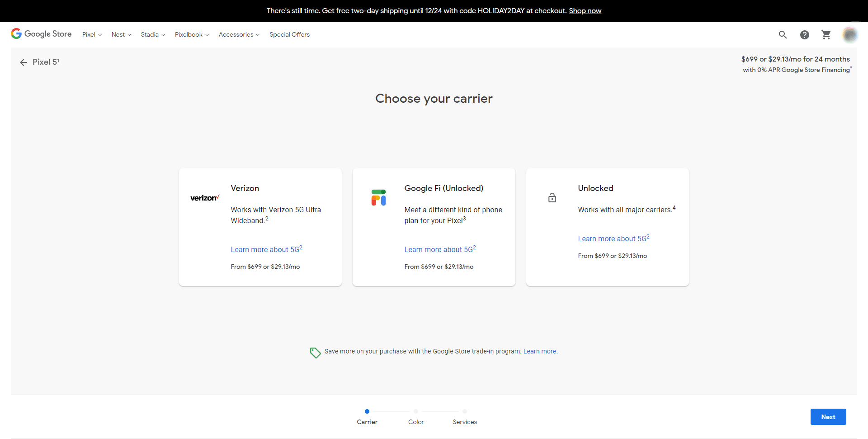This screenshot has width=868, height=439.
Task: Click the Next button
Action: point(828,417)
